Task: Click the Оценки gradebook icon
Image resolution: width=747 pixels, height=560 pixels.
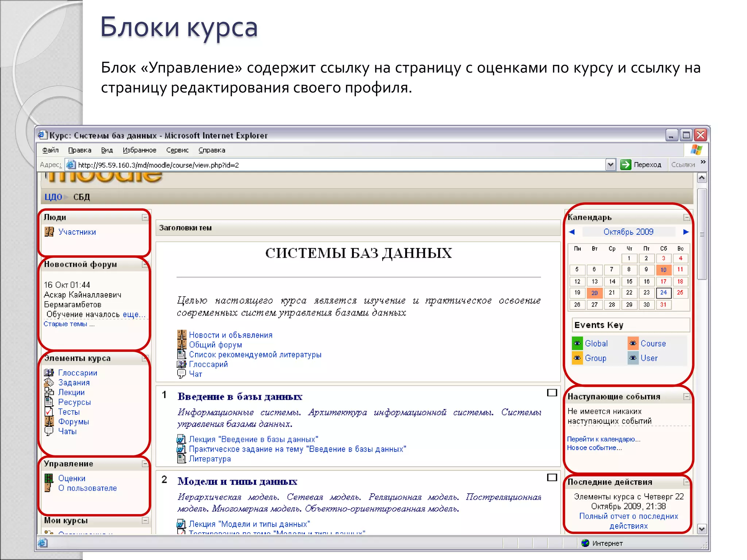Action: 49,478
